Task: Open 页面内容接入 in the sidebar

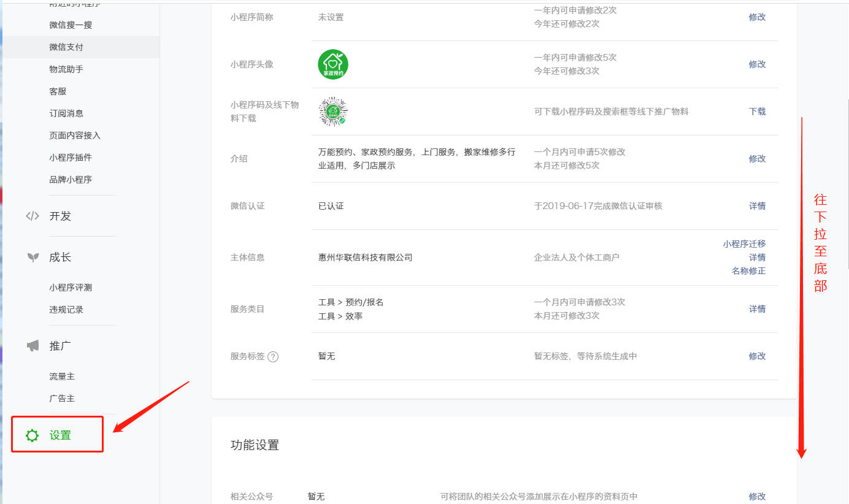Action: point(75,136)
